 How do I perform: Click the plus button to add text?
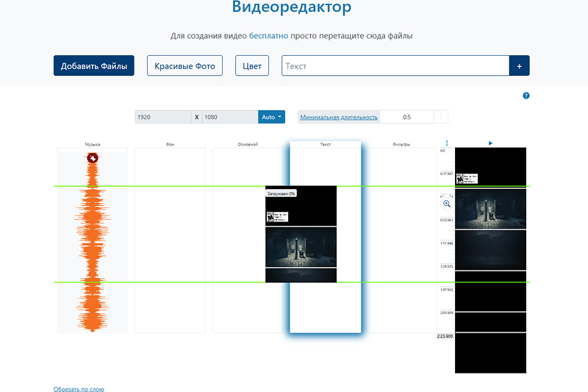519,66
